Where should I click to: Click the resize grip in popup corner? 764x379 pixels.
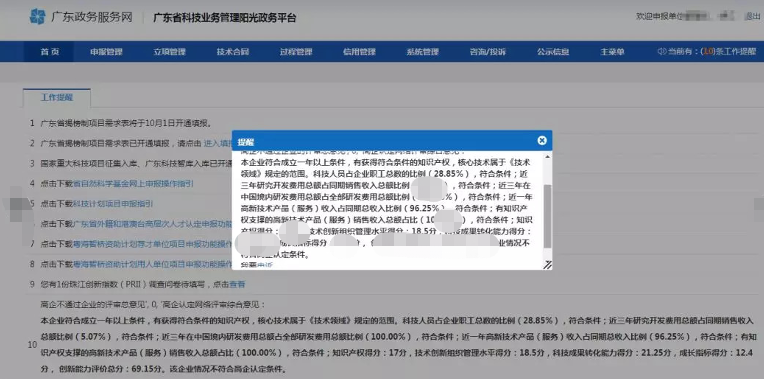pos(548,265)
